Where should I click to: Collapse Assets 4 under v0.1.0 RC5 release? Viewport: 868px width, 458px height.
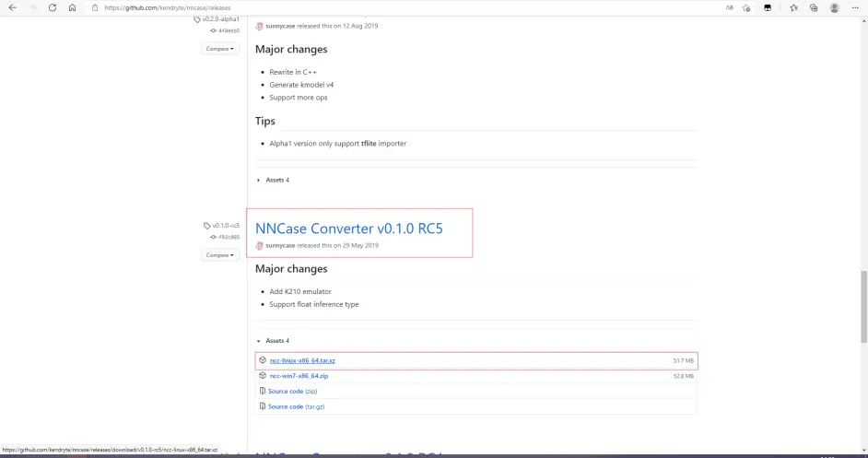[x=273, y=341]
